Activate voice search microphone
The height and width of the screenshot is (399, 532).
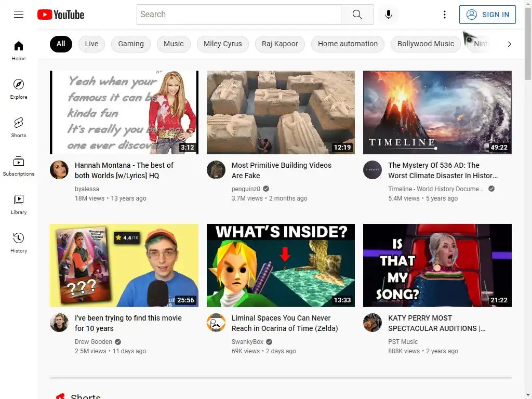tap(389, 15)
